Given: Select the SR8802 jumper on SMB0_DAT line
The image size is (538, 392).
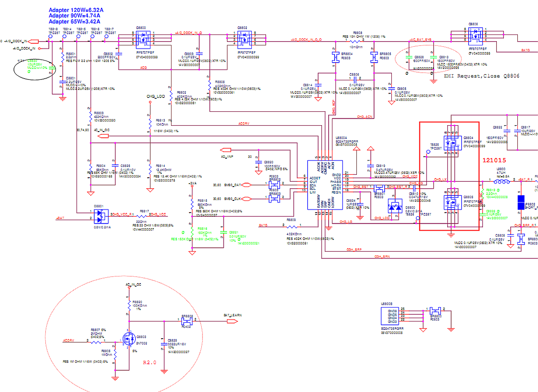Looking at the screenshot, I should pos(274,184).
